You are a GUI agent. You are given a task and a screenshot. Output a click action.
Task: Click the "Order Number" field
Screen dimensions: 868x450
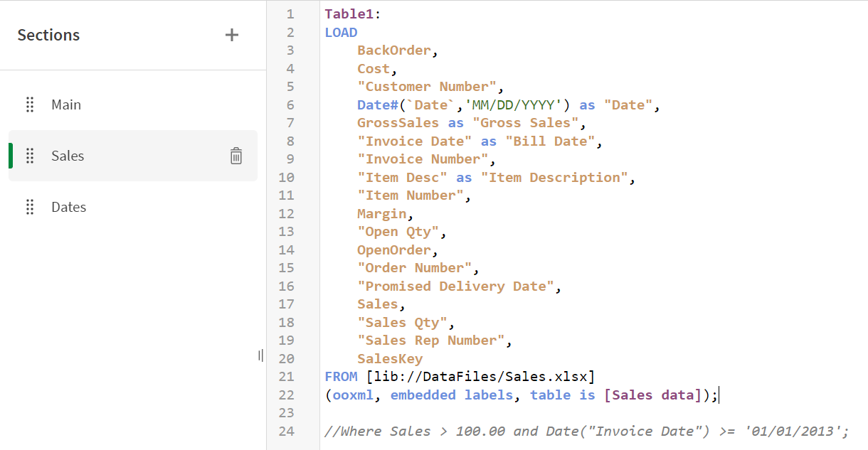(x=415, y=268)
